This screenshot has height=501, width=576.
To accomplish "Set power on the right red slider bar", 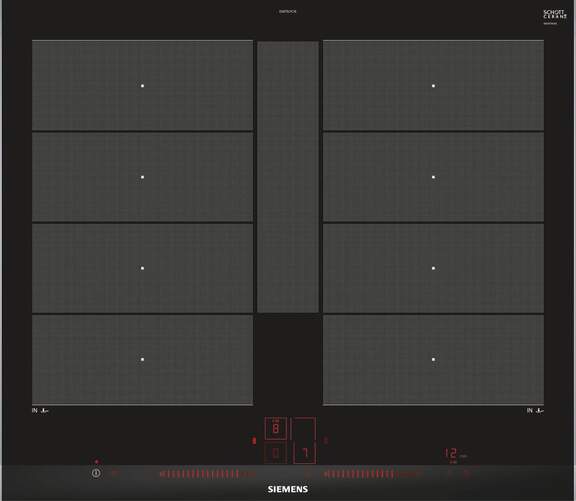I will (x=372, y=474).
